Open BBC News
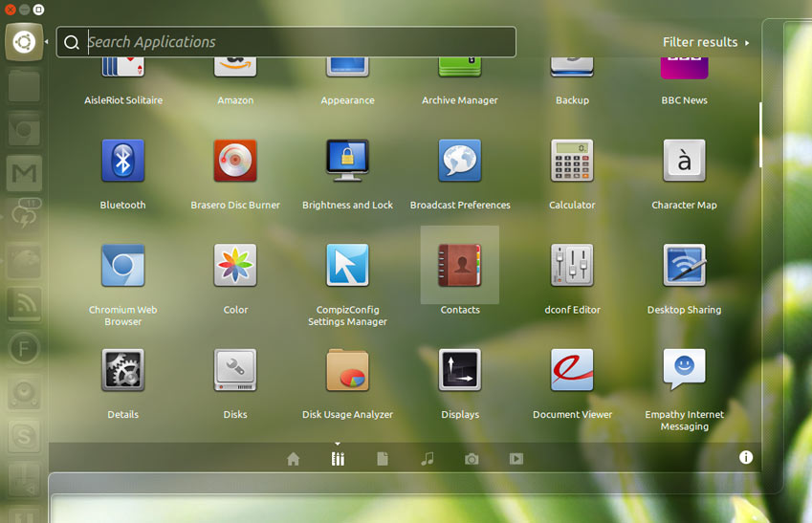Screen dimensions: 812x523 click(684, 68)
